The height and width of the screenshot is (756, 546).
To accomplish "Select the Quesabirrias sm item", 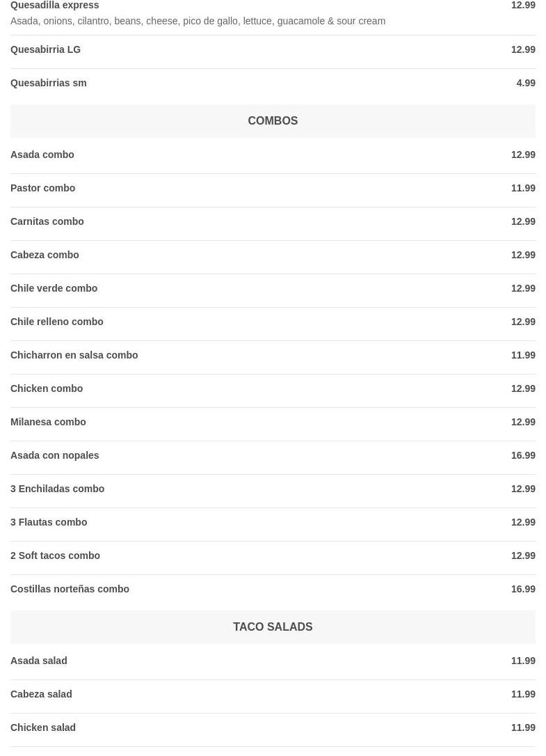I will pyautogui.click(x=49, y=83).
